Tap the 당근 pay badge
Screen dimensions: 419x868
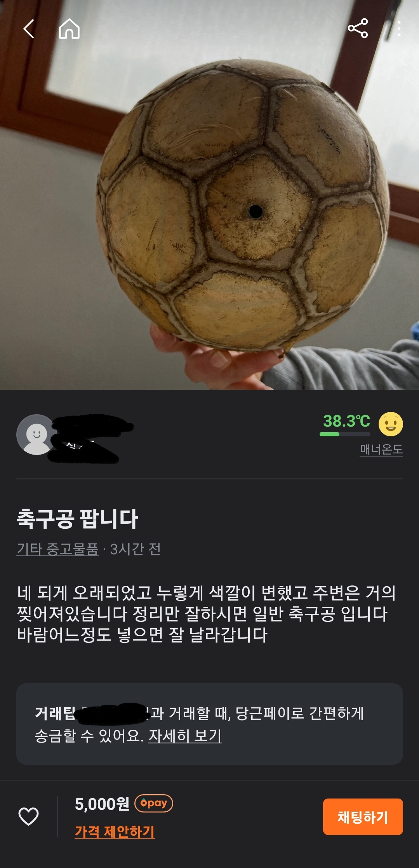pos(153,803)
